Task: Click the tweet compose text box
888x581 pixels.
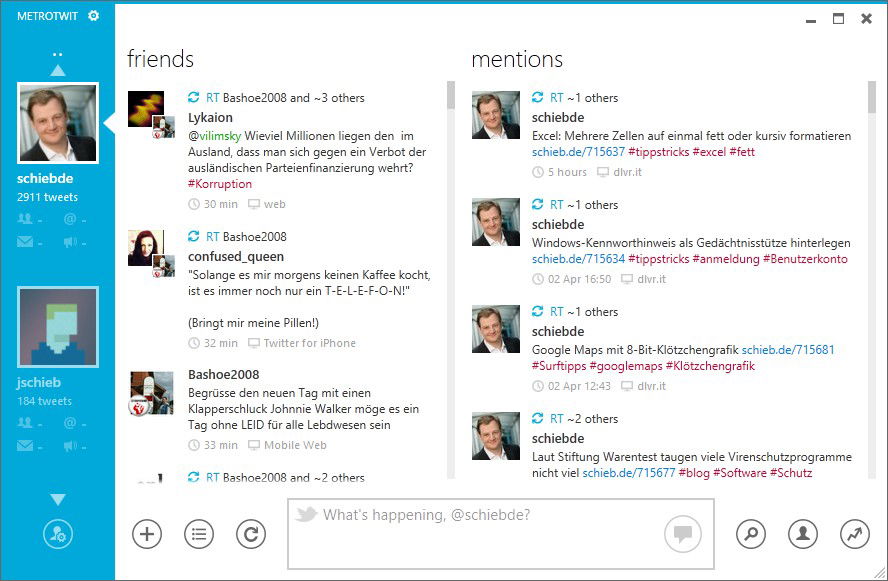Action: [x=501, y=533]
